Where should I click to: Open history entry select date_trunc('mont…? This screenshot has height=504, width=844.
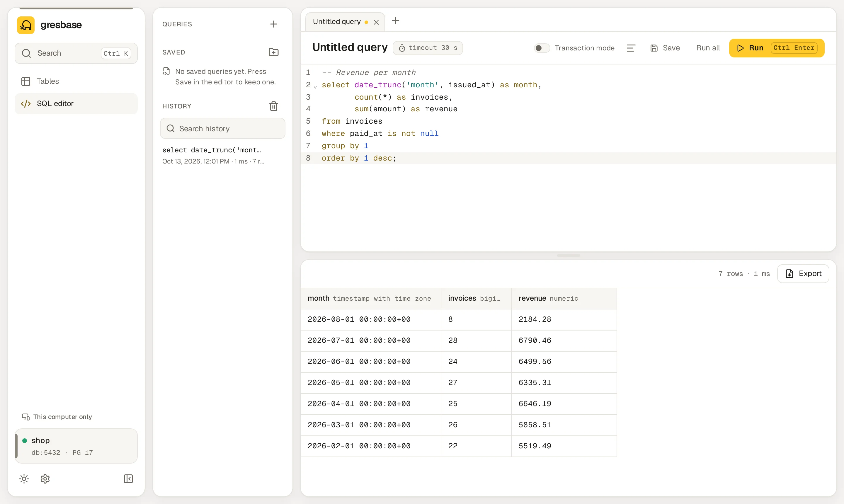(222, 155)
